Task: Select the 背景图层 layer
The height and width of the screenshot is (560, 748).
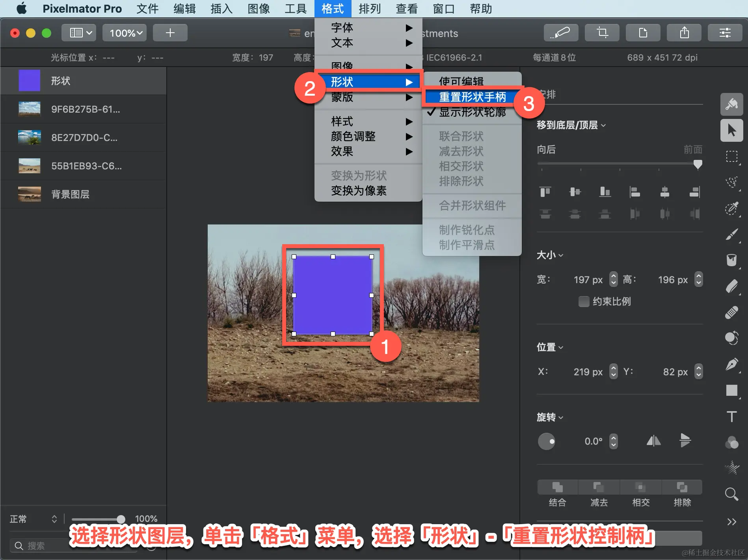Action: tap(83, 194)
